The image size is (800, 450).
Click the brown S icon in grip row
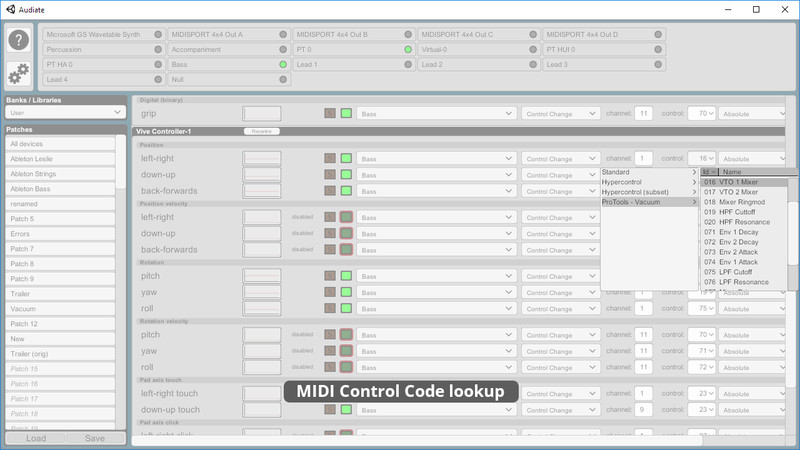(330, 113)
